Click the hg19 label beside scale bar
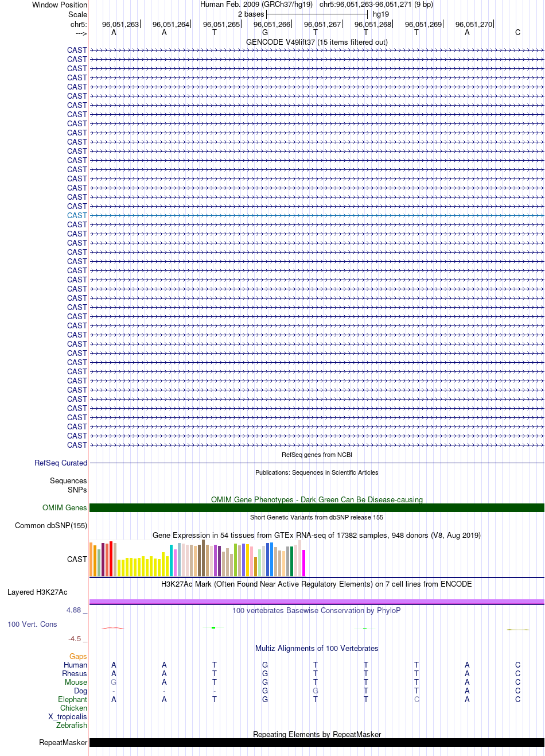545x756 pixels. click(381, 14)
